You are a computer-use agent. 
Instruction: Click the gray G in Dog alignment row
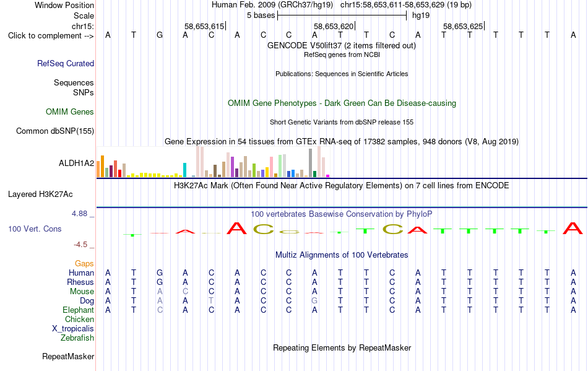(x=314, y=301)
